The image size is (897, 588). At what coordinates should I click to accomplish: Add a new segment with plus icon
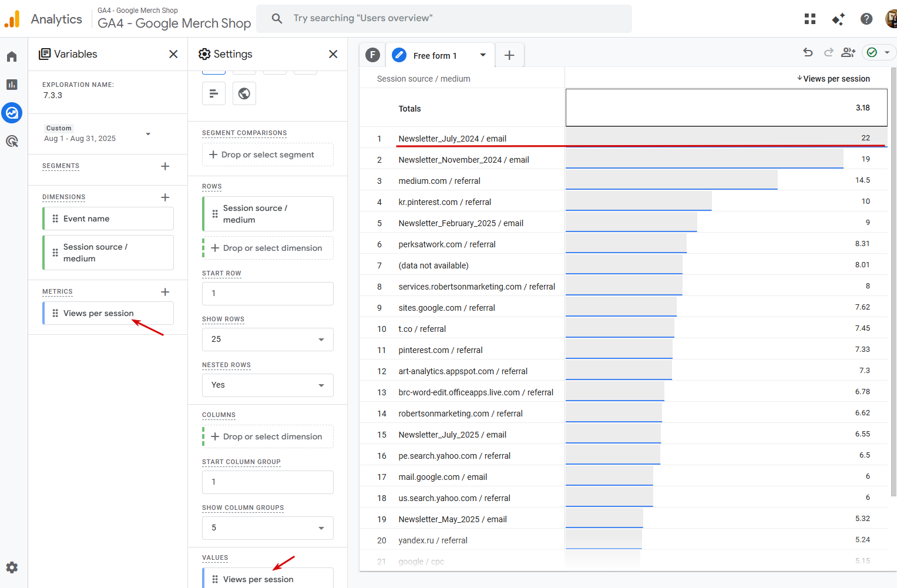click(x=165, y=166)
